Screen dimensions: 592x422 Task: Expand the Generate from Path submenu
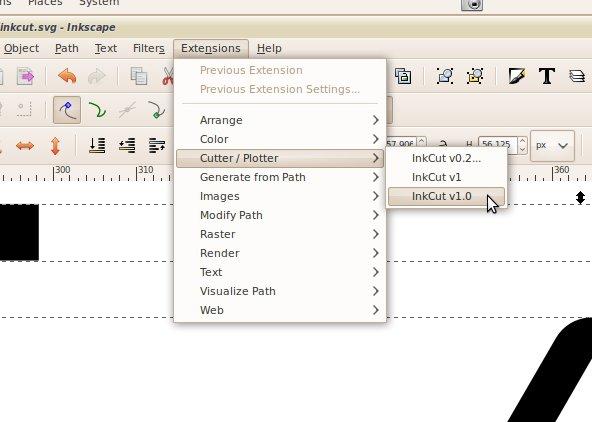pyautogui.click(x=280, y=177)
